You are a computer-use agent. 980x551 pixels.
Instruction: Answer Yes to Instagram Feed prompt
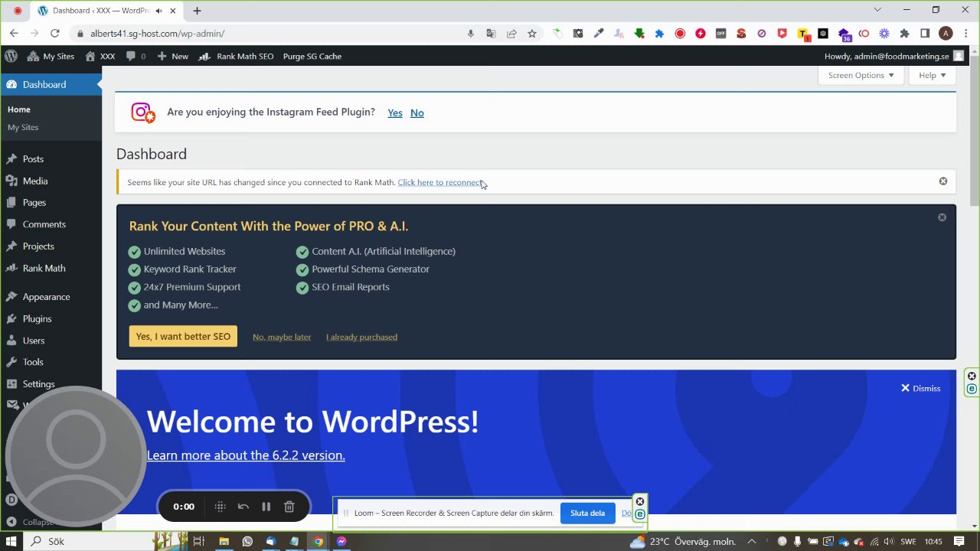395,112
